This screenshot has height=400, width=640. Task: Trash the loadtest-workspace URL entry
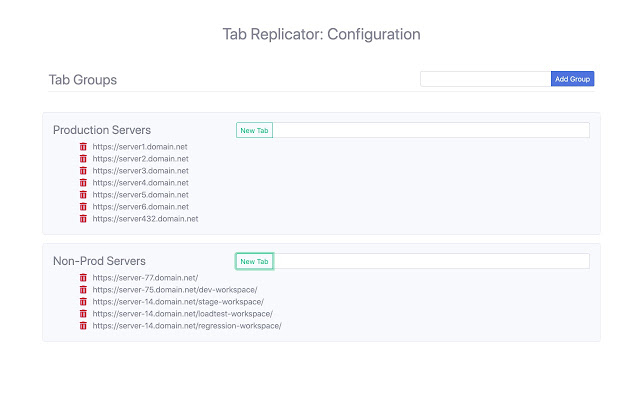[x=84, y=314]
